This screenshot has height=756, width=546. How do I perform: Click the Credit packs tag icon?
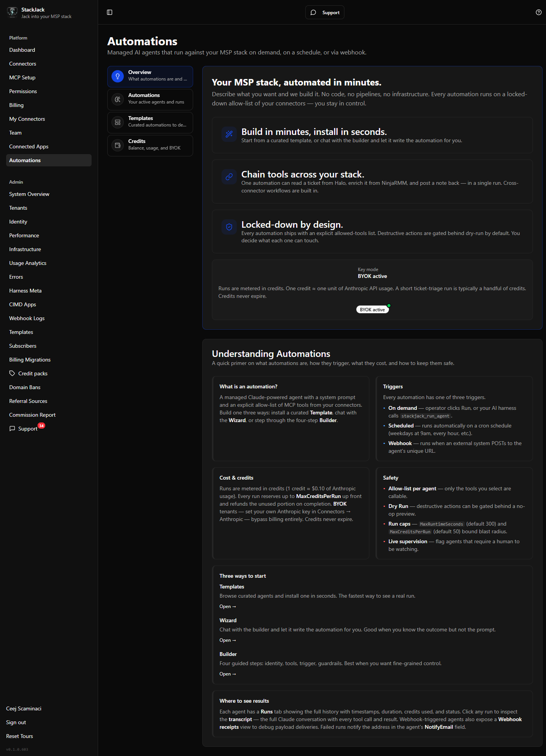pyautogui.click(x=12, y=373)
